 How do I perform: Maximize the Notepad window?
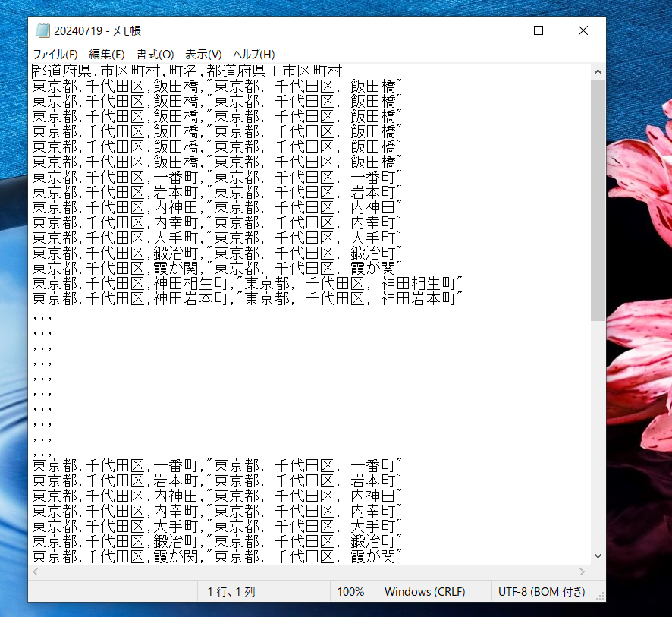click(x=539, y=30)
